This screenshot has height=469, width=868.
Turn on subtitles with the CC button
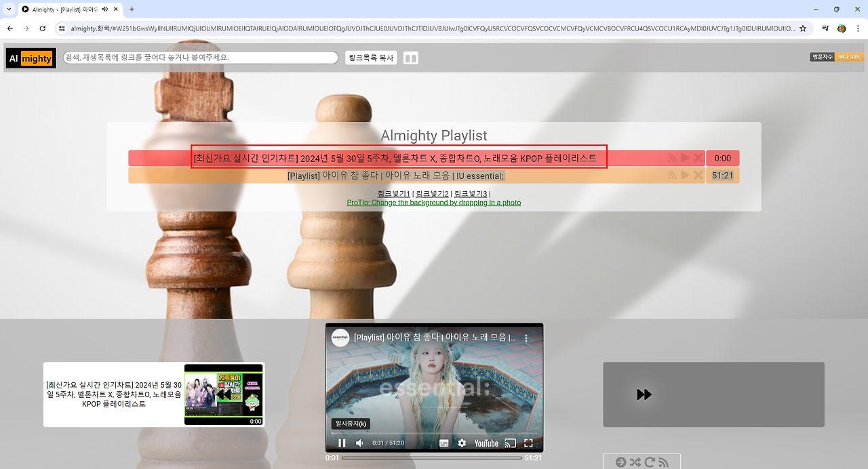click(444, 443)
